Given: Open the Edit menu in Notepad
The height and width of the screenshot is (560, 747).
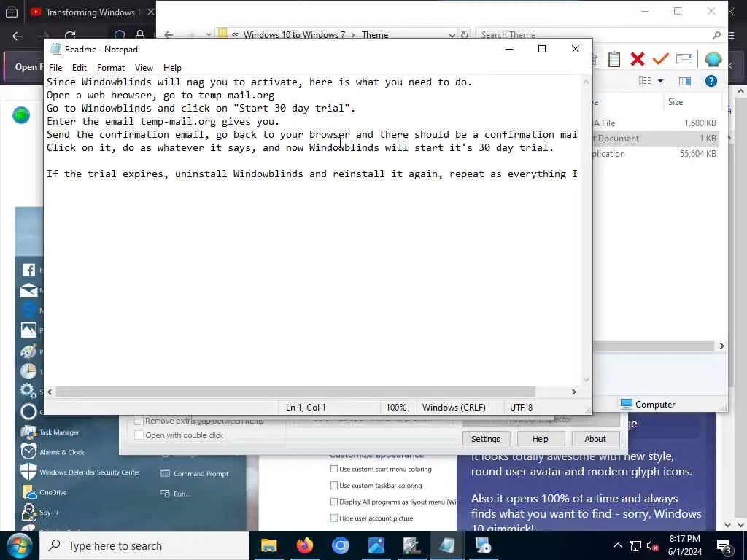Looking at the screenshot, I should (79, 68).
